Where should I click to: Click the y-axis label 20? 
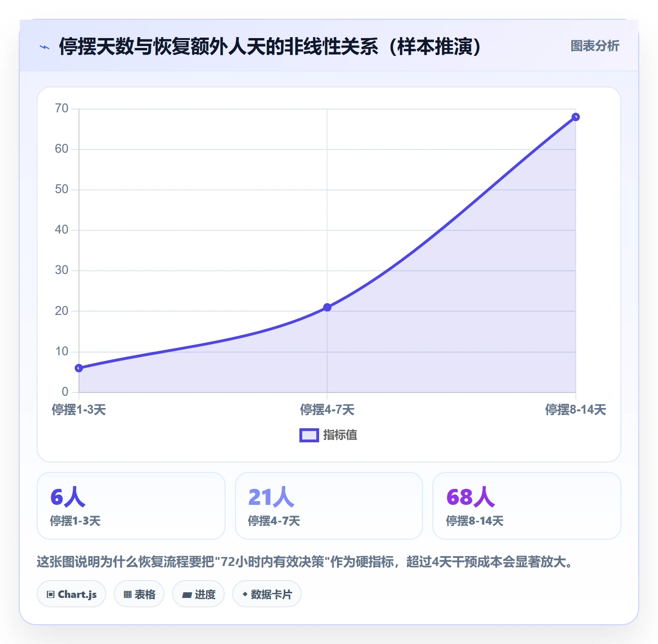[x=62, y=311]
